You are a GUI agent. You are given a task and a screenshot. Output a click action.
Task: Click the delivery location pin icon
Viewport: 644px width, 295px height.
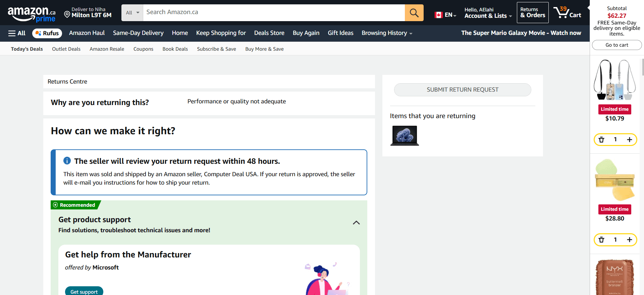[x=67, y=14]
